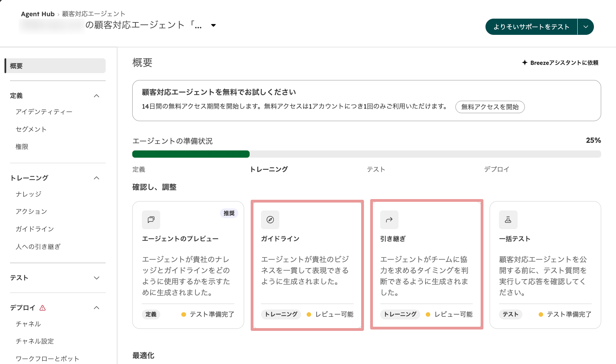Click テスト step label under progress bar
The width and height of the screenshot is (616, 364).
(376, 169)
